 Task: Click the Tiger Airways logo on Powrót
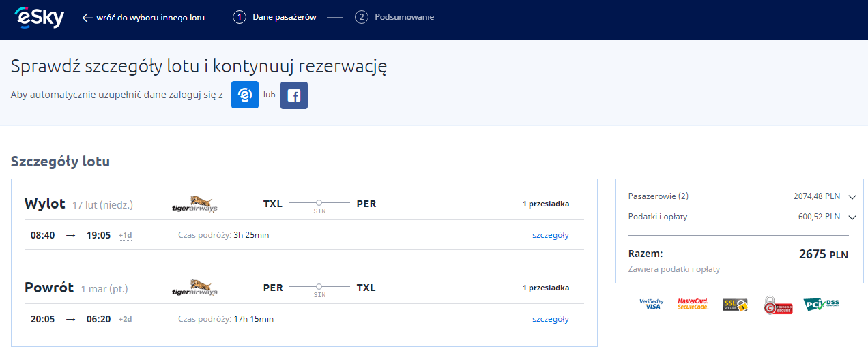tap(194, 288)
